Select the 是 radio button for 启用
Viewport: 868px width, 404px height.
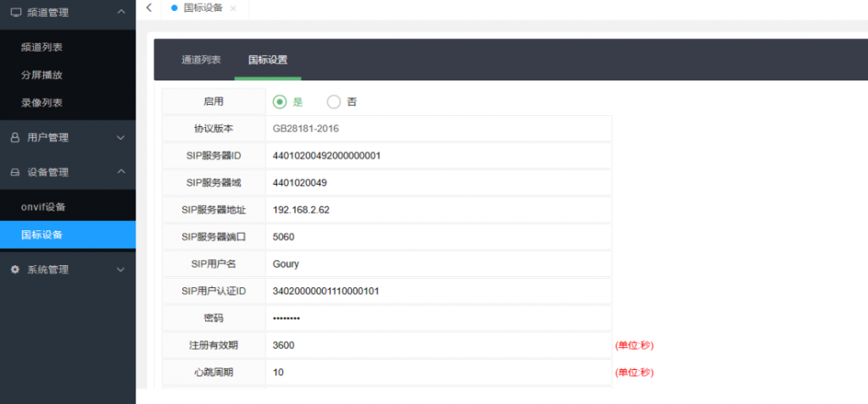(x=280, y=102)
